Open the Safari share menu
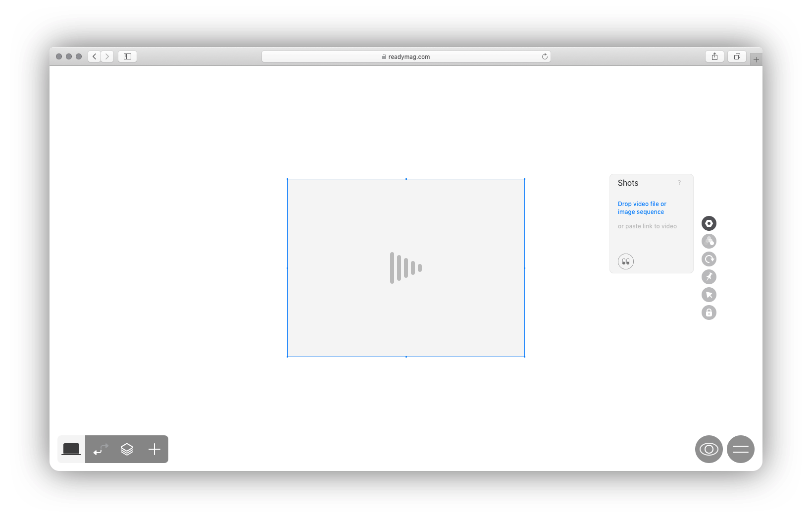Screen dimensions: 812x520 714,56
